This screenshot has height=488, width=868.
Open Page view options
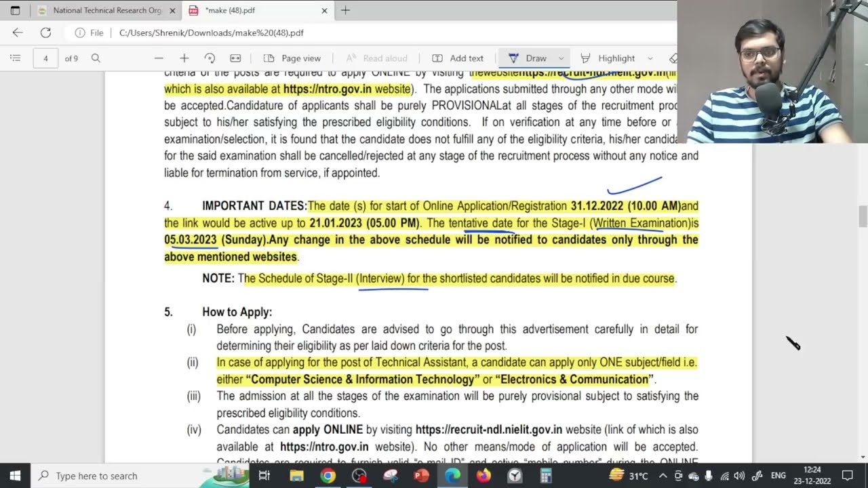pos(292,58)
